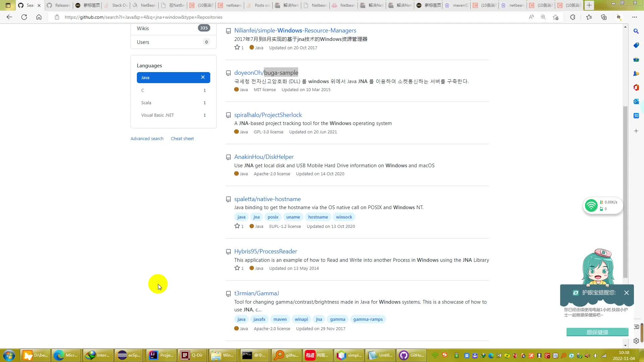644x362 pixels.
Task: Click the gamma-ramps topic tag
Action: click(x=368, y=319)
